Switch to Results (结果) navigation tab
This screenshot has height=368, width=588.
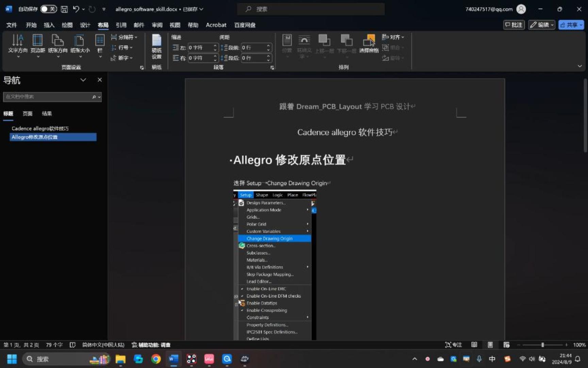tap(47, 113)
